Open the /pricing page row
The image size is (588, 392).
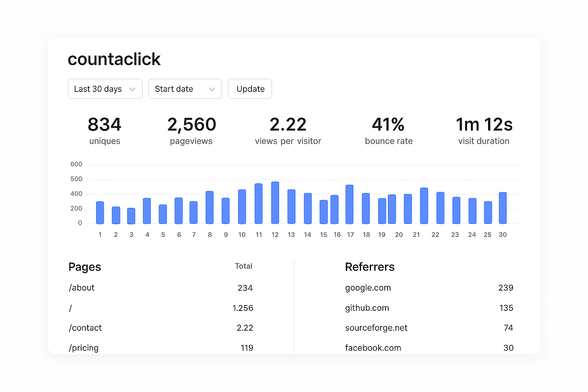click(x=84, y=348)
